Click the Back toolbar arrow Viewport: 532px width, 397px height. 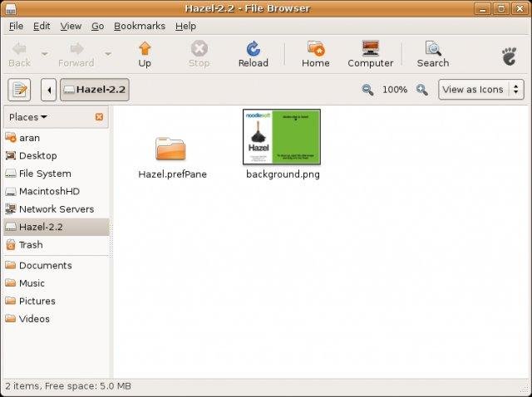click(19, 54)
